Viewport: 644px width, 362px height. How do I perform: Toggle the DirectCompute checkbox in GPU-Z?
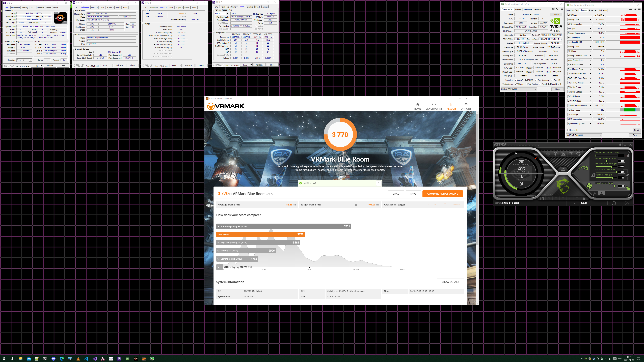click(536, 80)
